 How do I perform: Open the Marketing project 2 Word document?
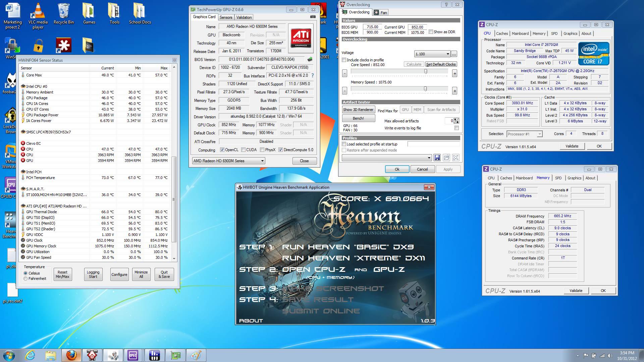tap(12, 16)
